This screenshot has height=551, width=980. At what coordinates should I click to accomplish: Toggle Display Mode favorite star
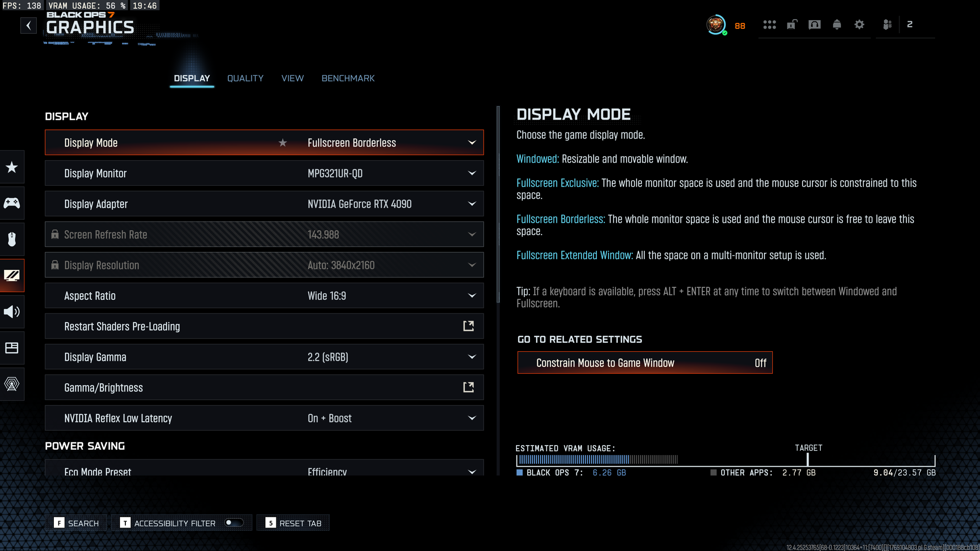click(283, 143)
